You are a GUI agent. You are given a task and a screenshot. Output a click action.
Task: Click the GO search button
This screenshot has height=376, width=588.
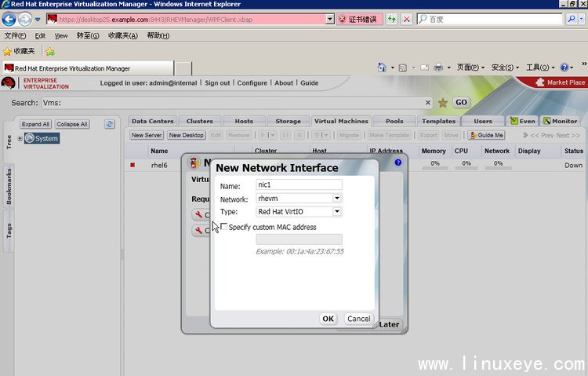point(461,102)
